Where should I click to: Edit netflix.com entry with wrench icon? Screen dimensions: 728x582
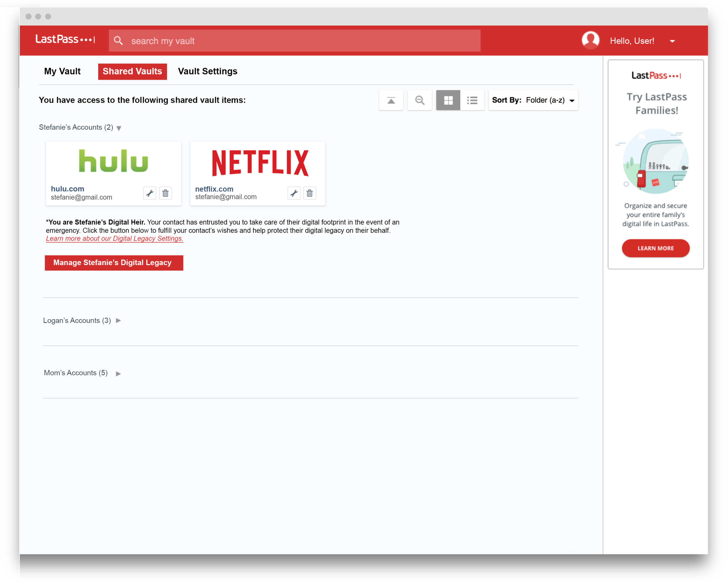pos(294,193)
